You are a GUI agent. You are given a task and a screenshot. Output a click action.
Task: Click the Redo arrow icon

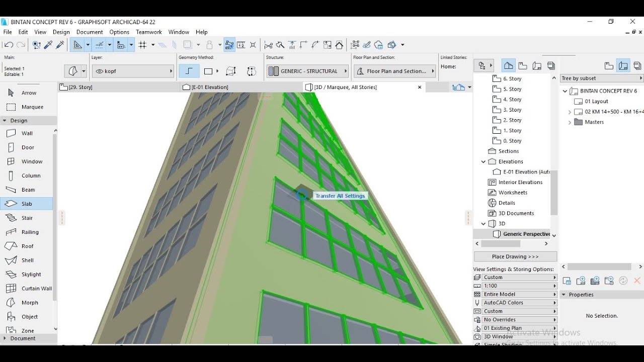(x=21, y=45)
